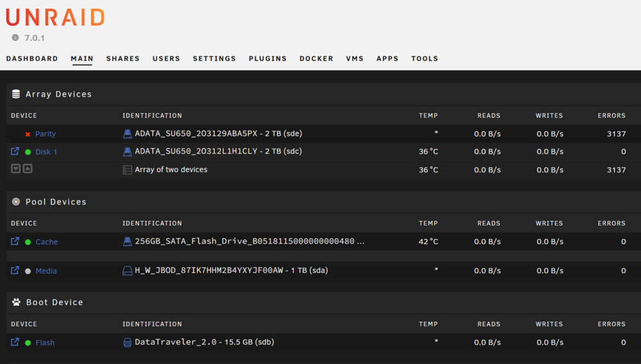This screenshot has width=641, height=364.
Task: Click the Cache temperature 42 °C
Action: tap(428, 242)
